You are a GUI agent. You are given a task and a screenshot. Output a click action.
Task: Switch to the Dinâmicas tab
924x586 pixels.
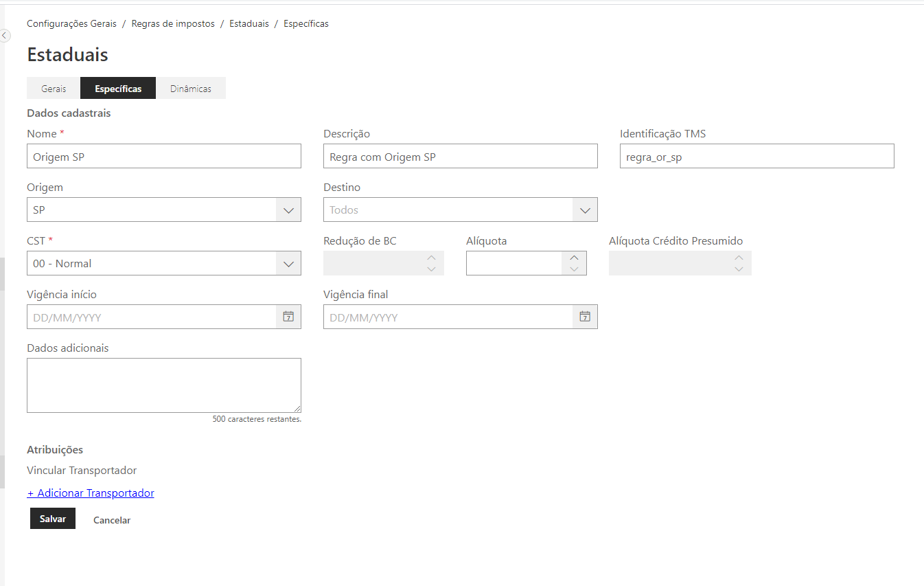coord(190,89)
